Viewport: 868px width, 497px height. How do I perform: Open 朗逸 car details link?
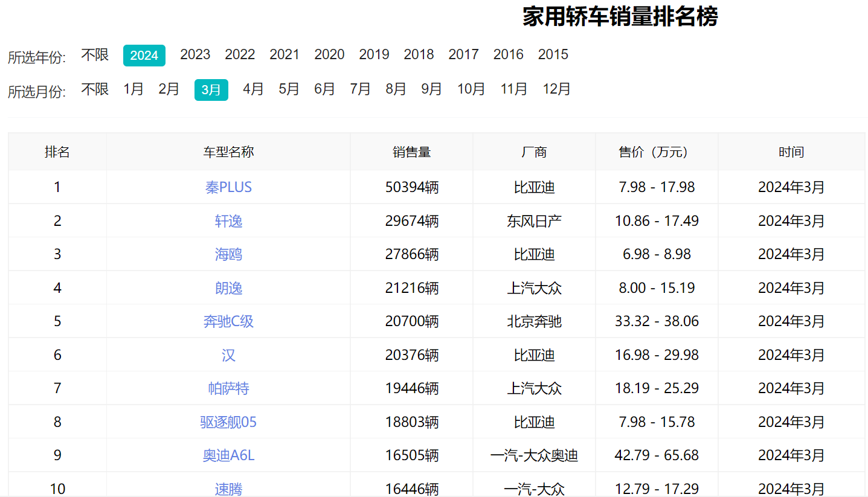coord(228,288)
